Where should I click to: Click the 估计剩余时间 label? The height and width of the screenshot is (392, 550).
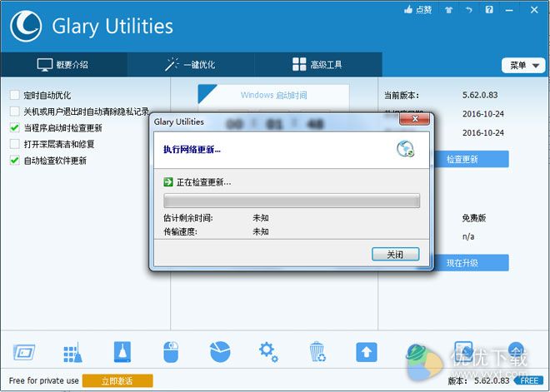pos(188,218)
